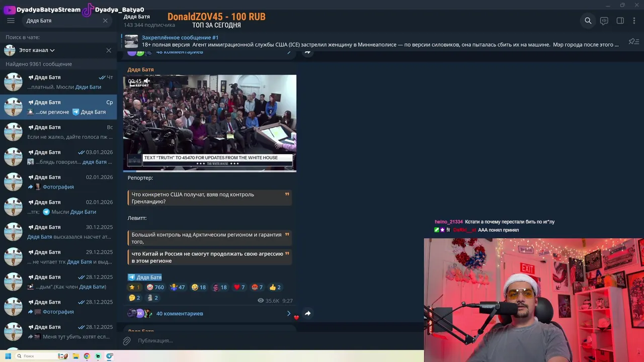
Task: Click Найдено 9361 сообщение results count
Action: [39, 64]
